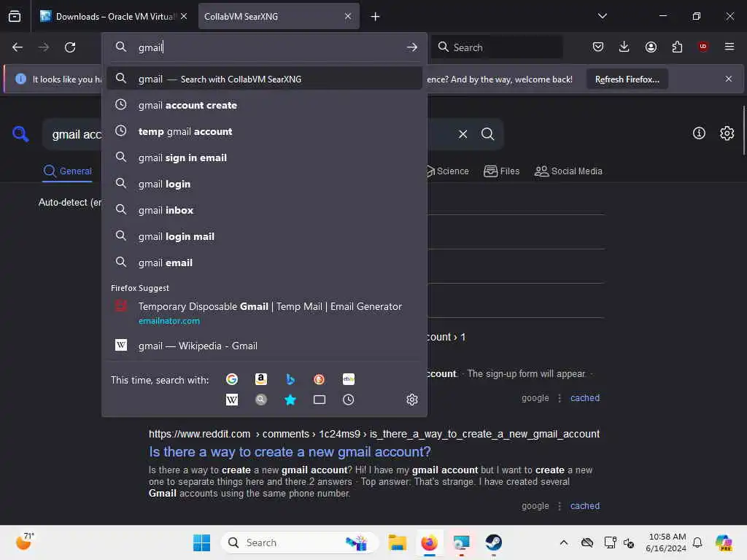Screen dimensions: 747x560
Task: Open cached link for first result
Action: click(x=584, y=397)
